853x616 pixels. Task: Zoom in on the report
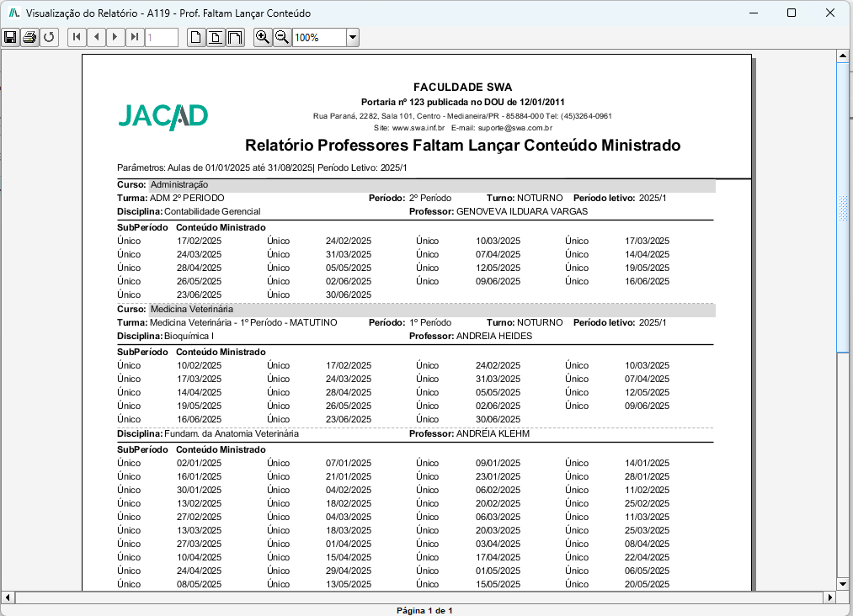click(263, 37)
